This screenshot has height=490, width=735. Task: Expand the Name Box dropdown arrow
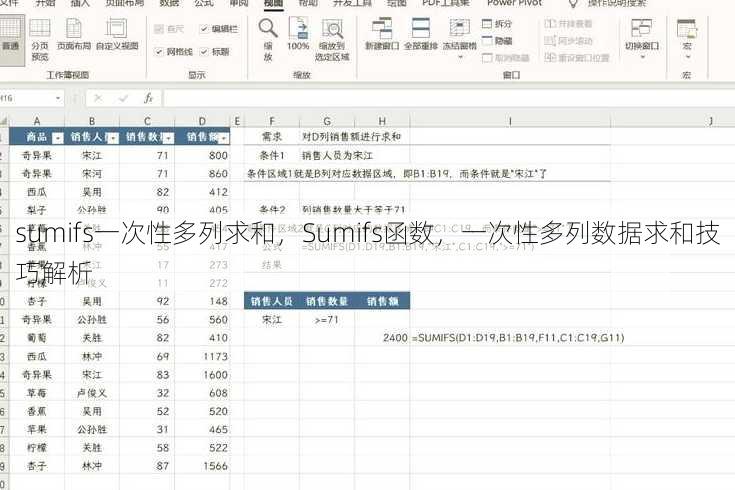[x=58, y=98]
